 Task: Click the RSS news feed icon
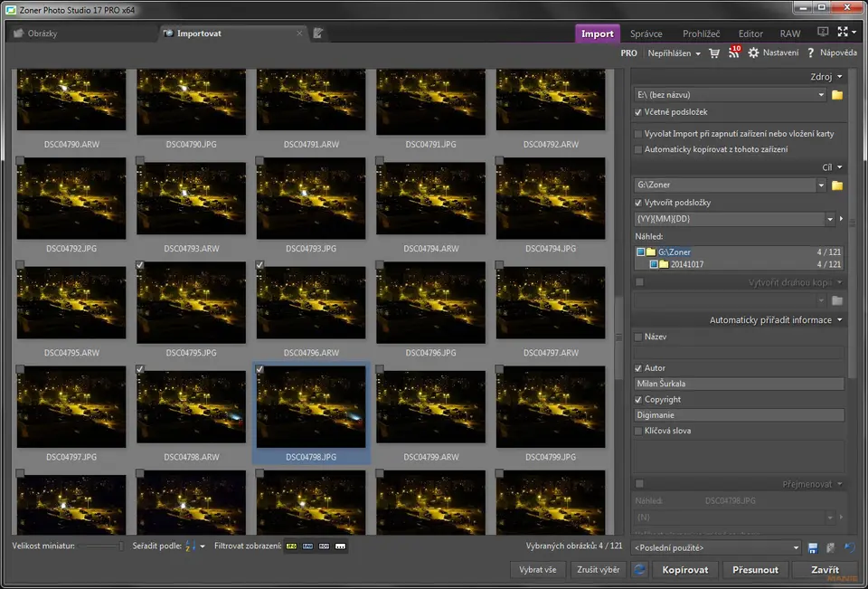click(733, 53)
